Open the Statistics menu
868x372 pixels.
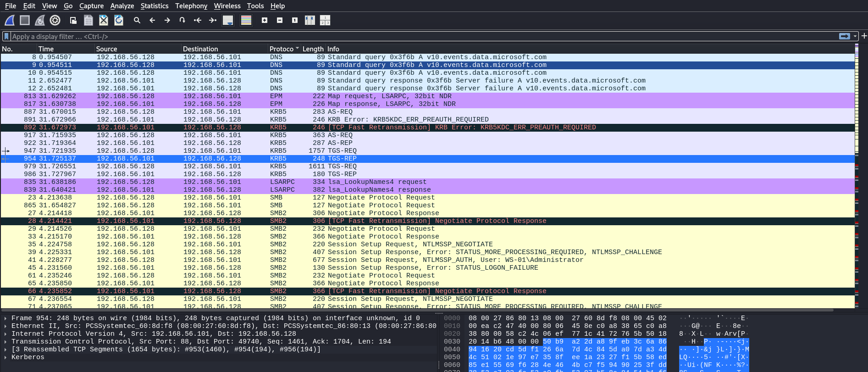154,6
